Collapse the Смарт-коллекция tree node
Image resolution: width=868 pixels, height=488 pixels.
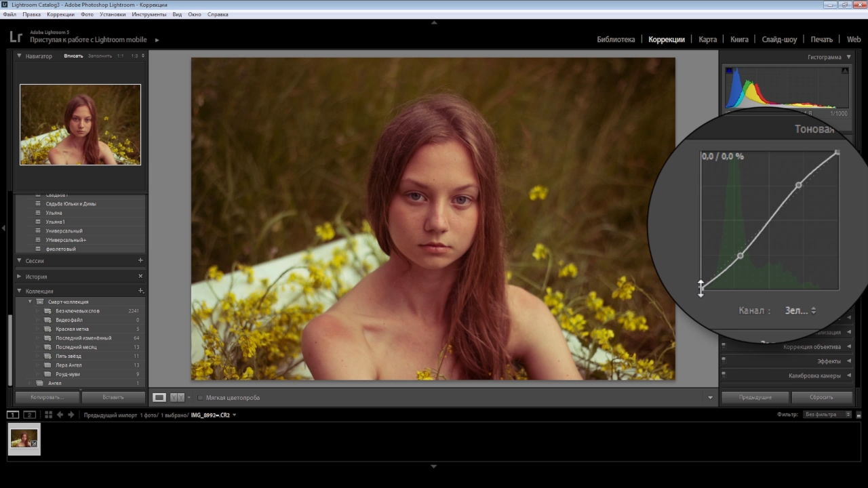pyautogui.click(x=30, y=302)
